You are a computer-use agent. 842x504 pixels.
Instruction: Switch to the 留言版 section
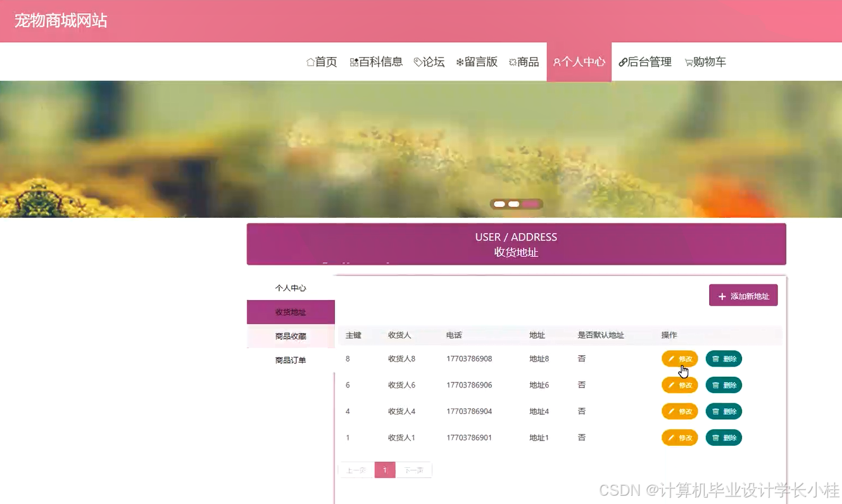pyautogui.click(x=477, y=61)
